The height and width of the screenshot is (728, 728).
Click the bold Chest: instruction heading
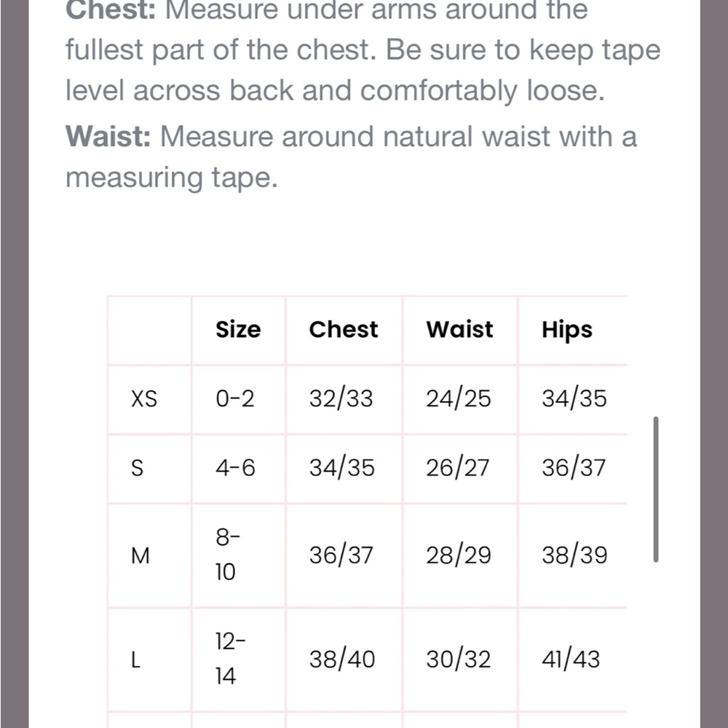coord(111,10)
